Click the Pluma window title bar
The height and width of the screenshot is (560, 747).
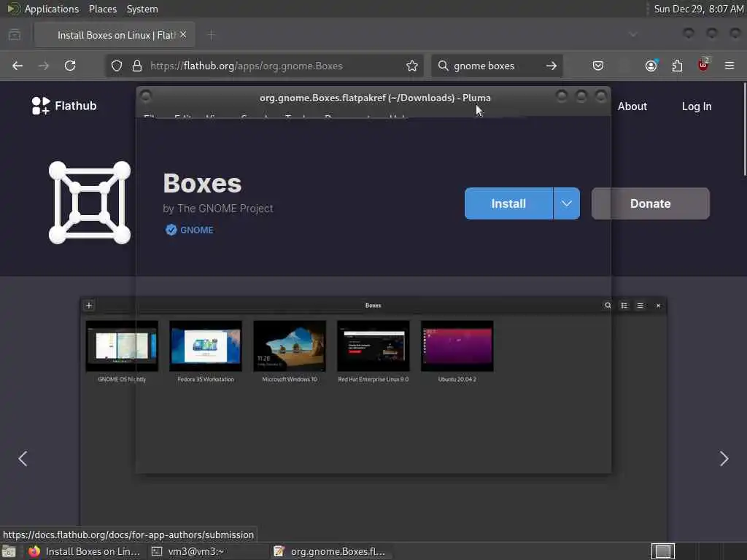click(x=374, y=98)
